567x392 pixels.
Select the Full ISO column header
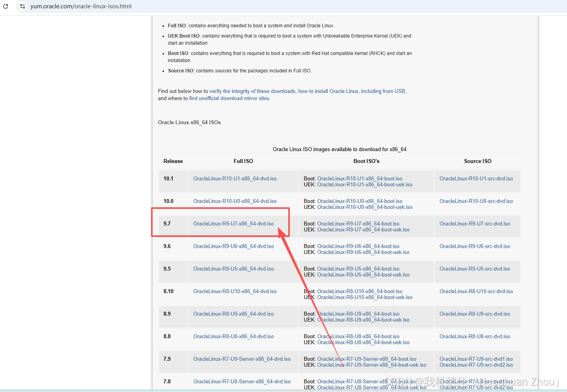(243, 161)
